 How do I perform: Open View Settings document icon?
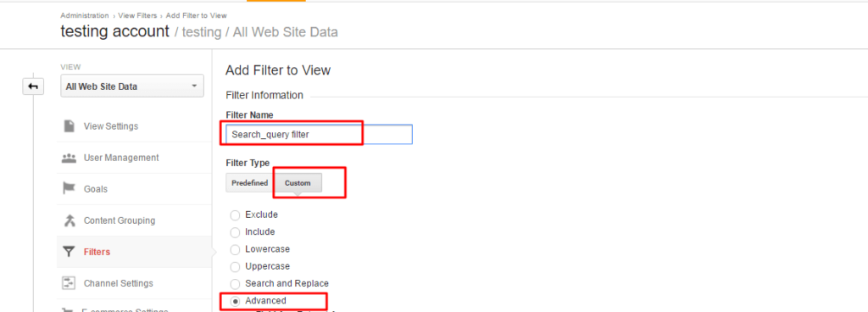point(70,126)
